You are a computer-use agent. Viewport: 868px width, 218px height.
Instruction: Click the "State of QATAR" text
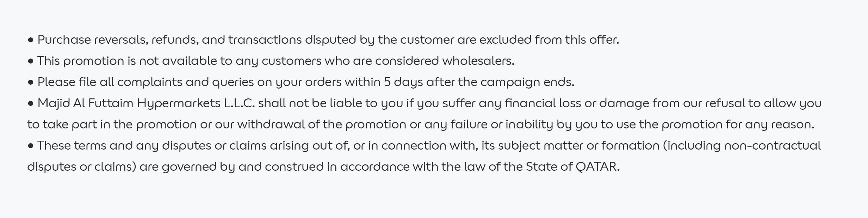click(x=572, y=167)
